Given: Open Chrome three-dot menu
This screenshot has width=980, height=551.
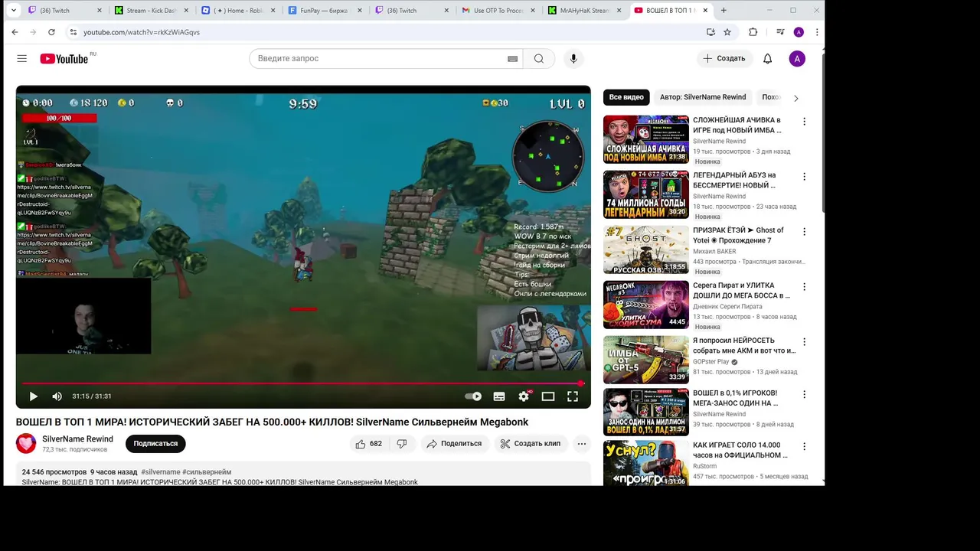Looking at the screenshot, I should [817, 32].
